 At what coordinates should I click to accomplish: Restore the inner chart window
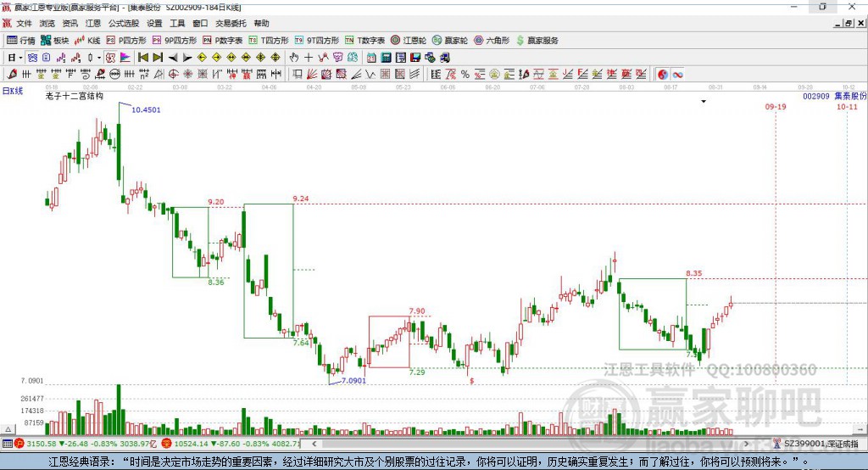(x=849, y=23)
